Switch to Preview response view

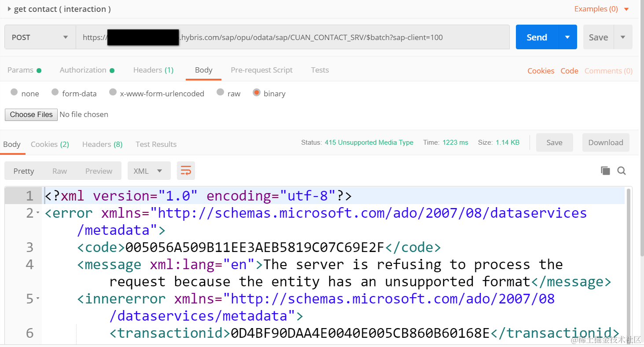coord(99,171)
